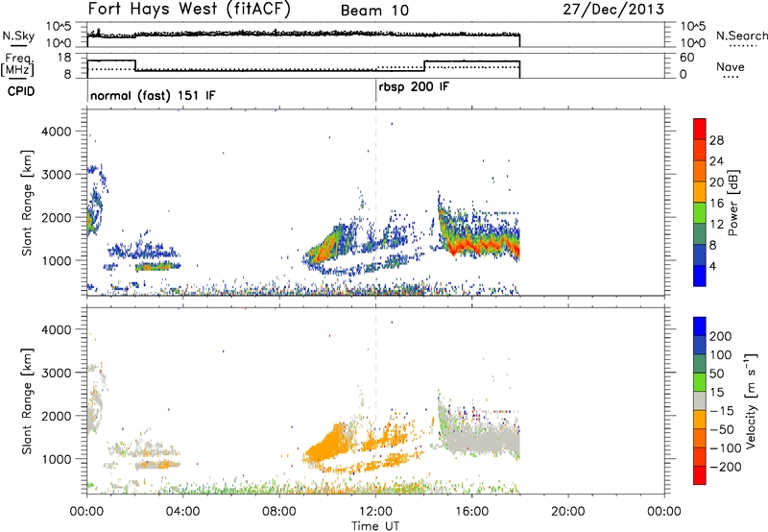Pick the gray Velocity segment between 15 and -15
Image resolution: width=768 pixels, height=532 pixels.
700,400
